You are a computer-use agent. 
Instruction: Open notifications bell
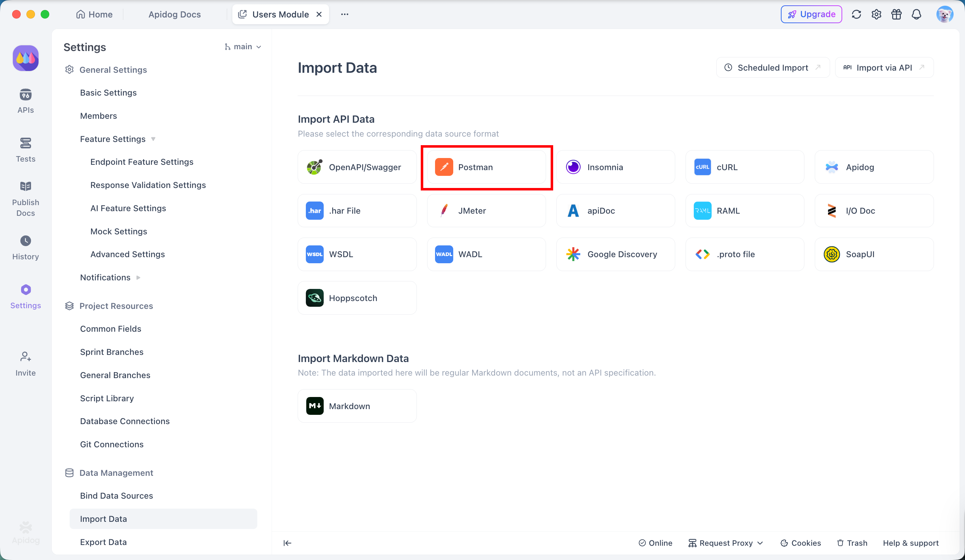pyautogui.click(x=916, y=15)
